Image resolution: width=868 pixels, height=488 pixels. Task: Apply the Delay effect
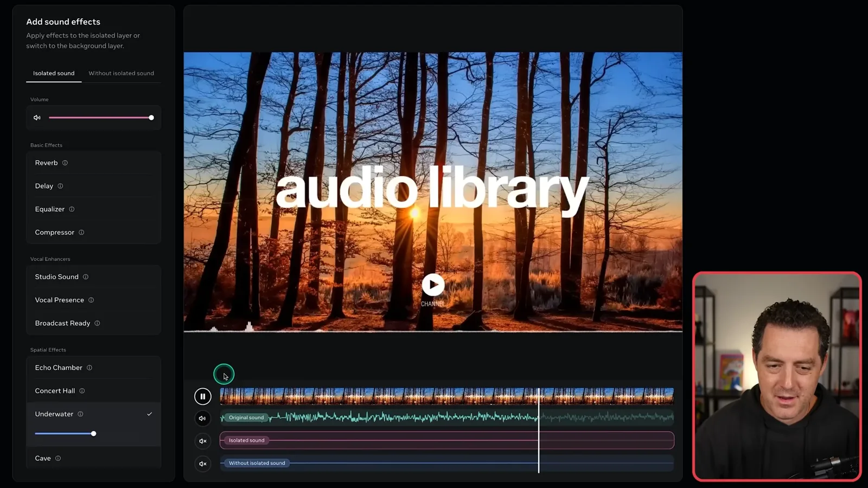(93, 186)
